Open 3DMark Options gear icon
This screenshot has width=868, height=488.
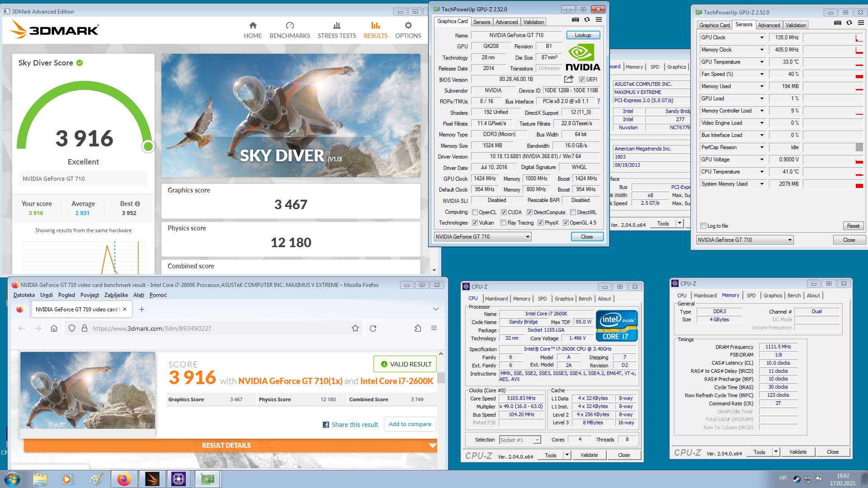coord(408,25)
